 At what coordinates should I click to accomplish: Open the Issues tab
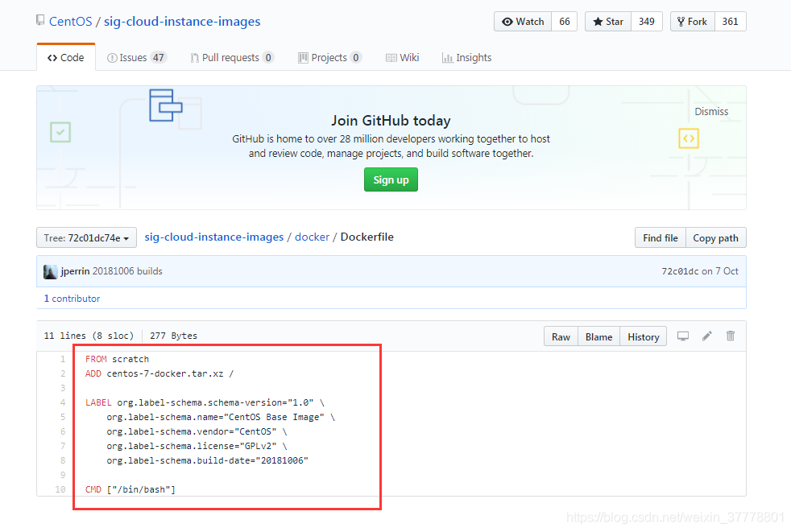click(x=137, y=57)
